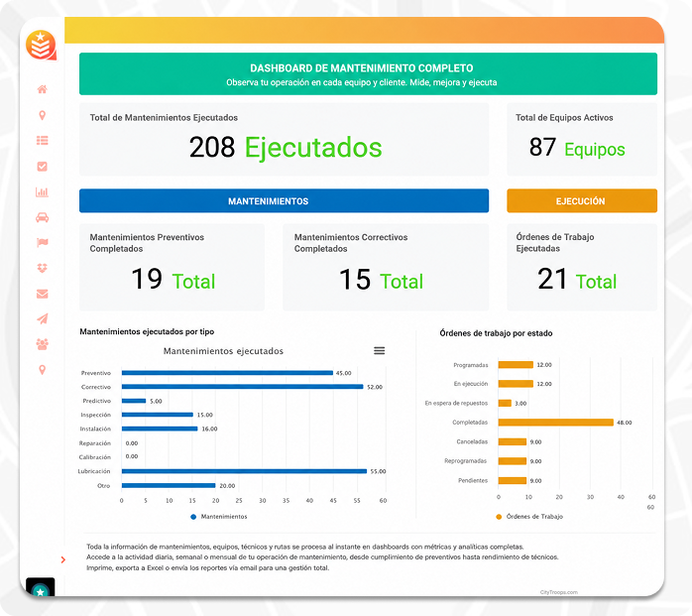The height and width of the screenshot is (616, 692).
Task: Click the 'Mantenimientos ejecutados' chart title
Action: [223, 351]
